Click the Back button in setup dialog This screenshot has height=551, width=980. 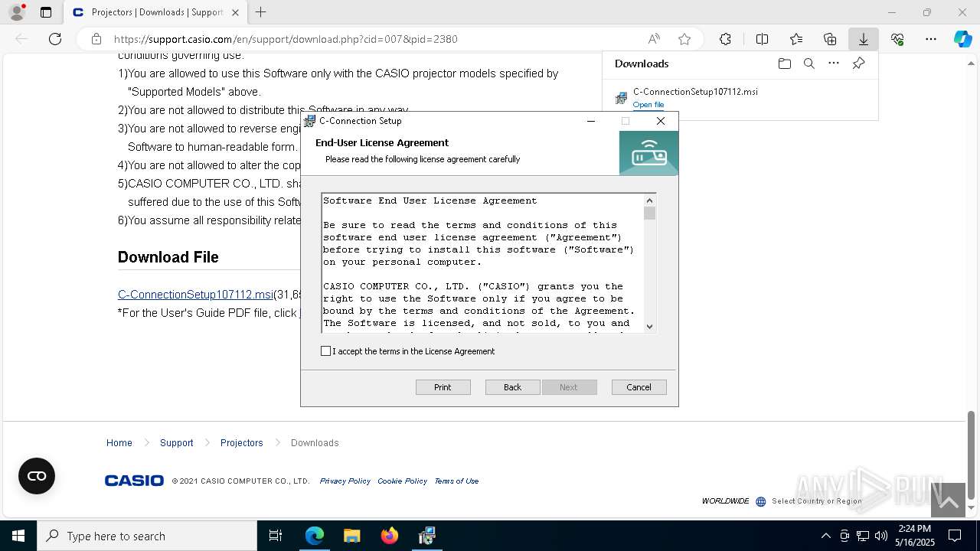tap(512, 387)
